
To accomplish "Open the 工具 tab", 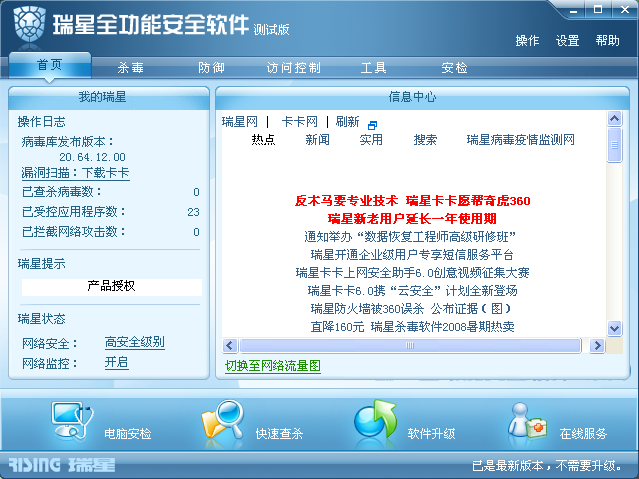I will (x=373, y=67).
